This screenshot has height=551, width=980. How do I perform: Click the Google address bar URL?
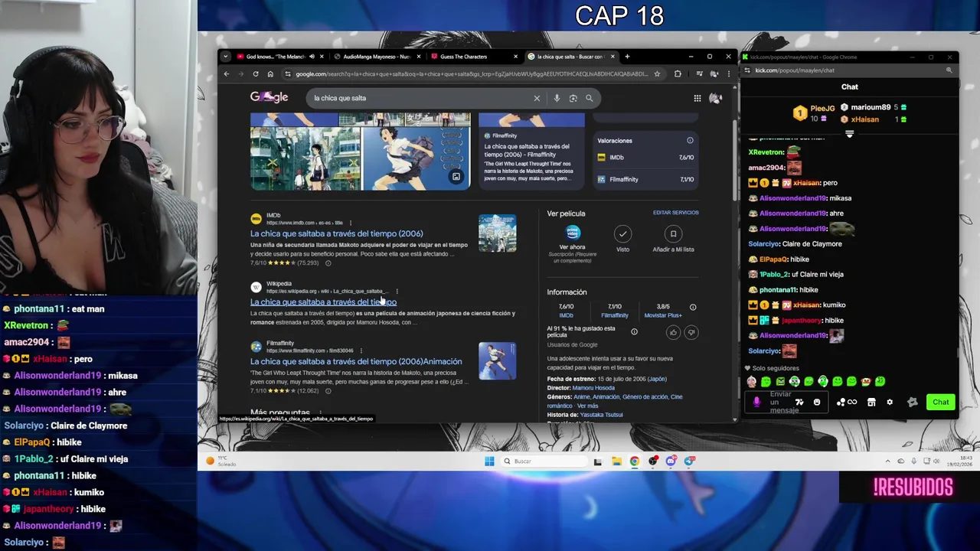[472, 74]
